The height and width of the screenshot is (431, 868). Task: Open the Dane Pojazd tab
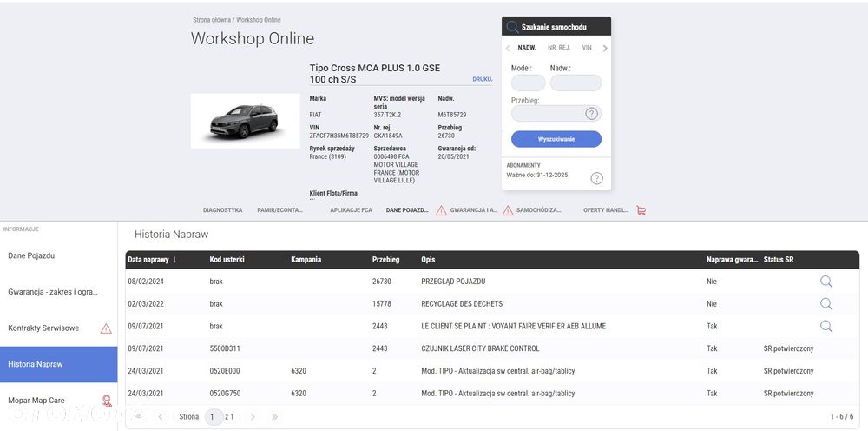point(407,210)
